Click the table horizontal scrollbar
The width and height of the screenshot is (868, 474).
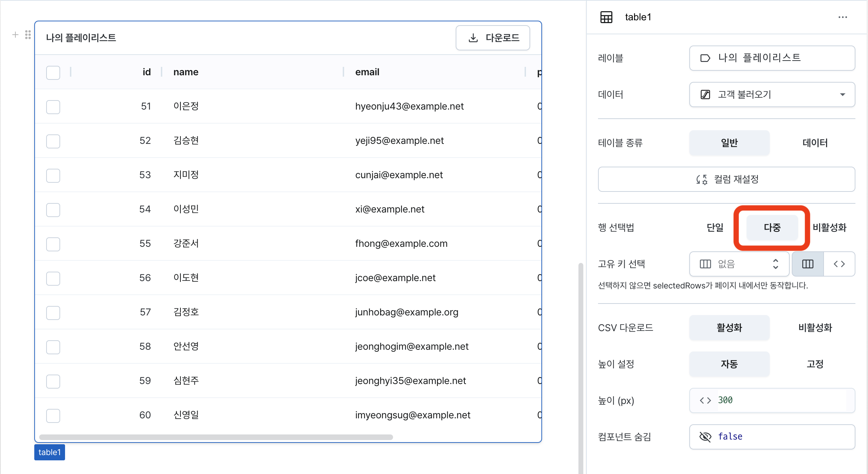click(x=216, y=437)
